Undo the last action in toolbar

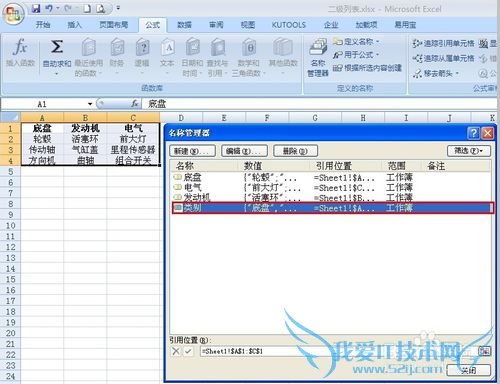click(48, 8)
